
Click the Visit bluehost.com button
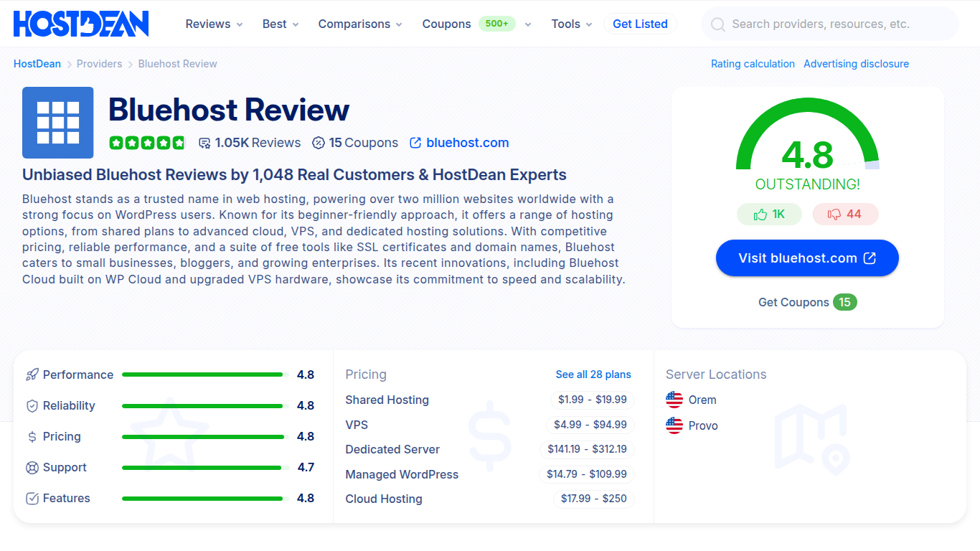pyautogui.click(x=807, y=258)
